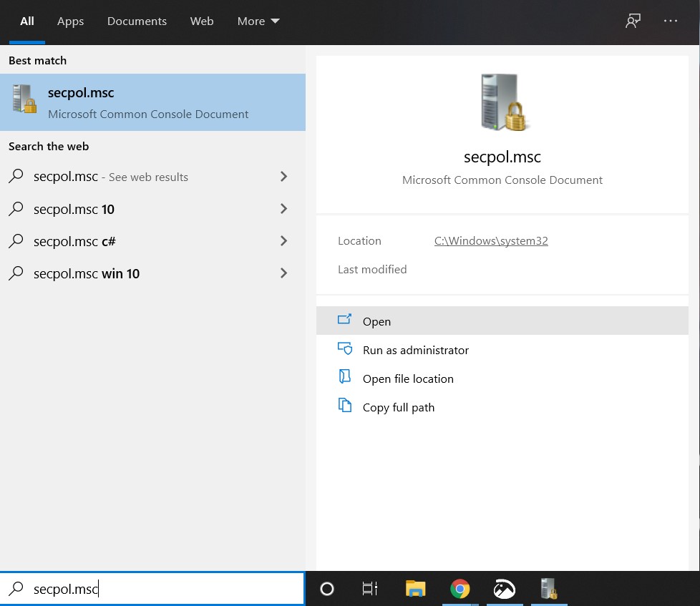The image size is (700, 606).
Task: Switch to the Documents tab
Action: [x=137, y=21]
